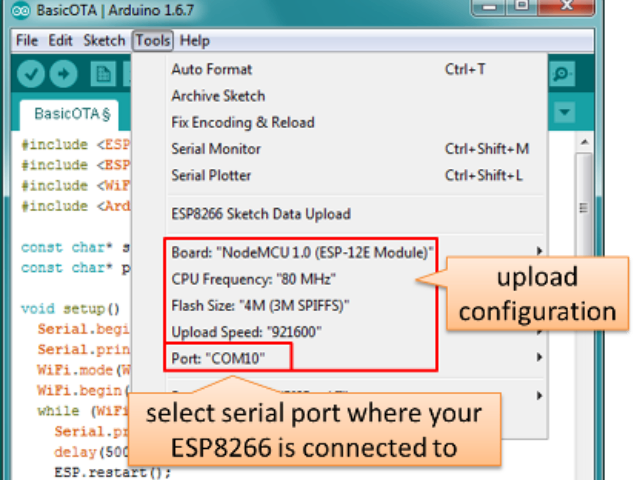Click the editor scrollbar up arrow

[x=584, y=142]
